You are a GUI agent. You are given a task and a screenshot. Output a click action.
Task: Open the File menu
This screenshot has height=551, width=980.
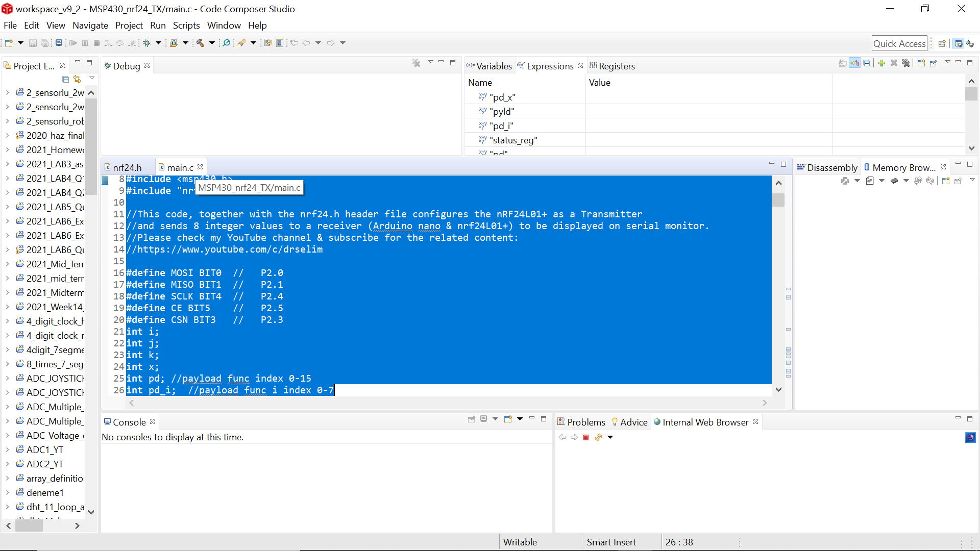pyautogui.click(x=10, y=25)
